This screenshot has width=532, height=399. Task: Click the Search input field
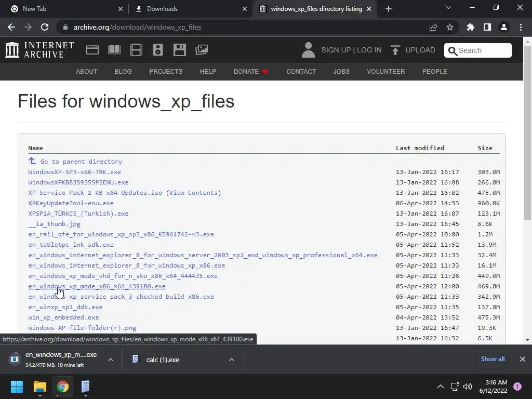pyautogui.click(x=478, y=50)
